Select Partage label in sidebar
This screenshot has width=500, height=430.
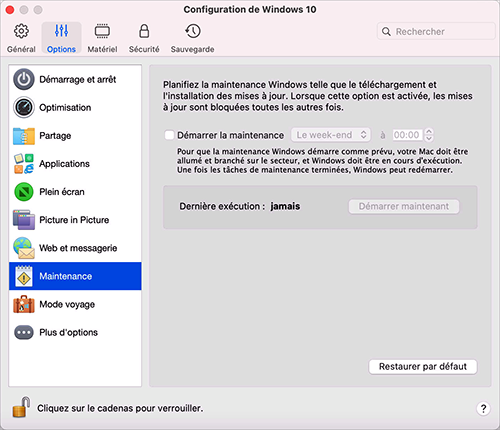tap(55, 136)
